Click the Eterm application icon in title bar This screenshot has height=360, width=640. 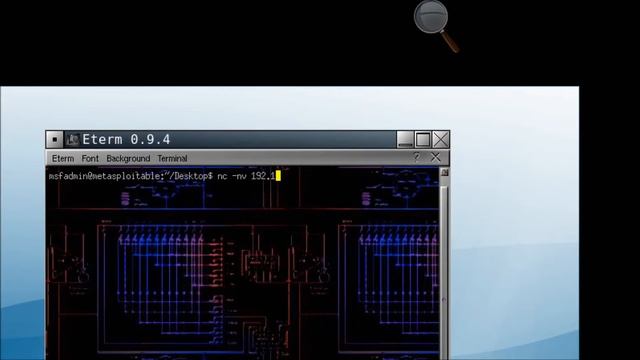coord(73,140)
